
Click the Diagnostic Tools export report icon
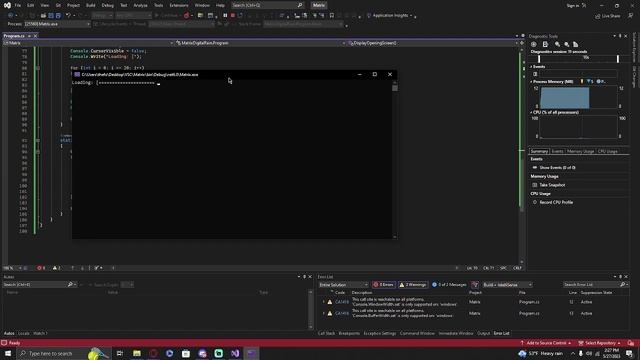pyautogui.click(x=545, y=44)
